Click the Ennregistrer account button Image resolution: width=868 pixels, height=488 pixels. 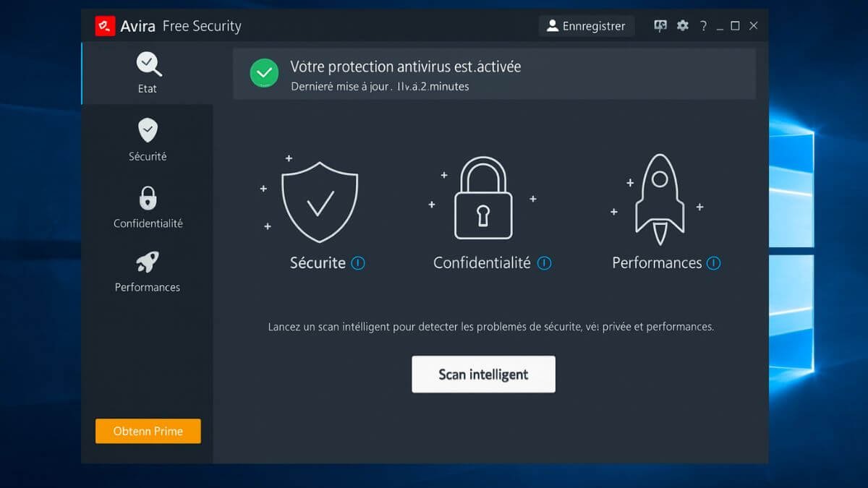[586, 26]
